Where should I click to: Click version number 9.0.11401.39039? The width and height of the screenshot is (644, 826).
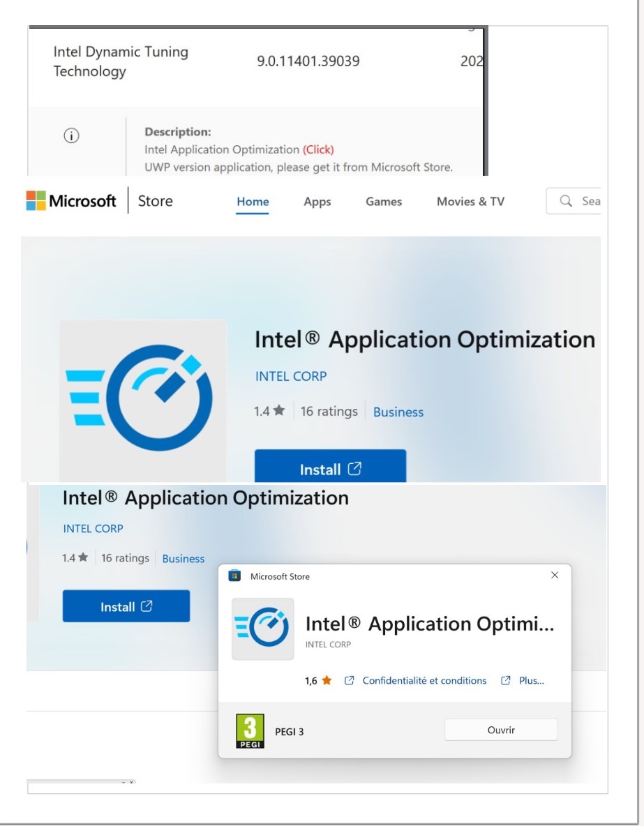[308, 61]
